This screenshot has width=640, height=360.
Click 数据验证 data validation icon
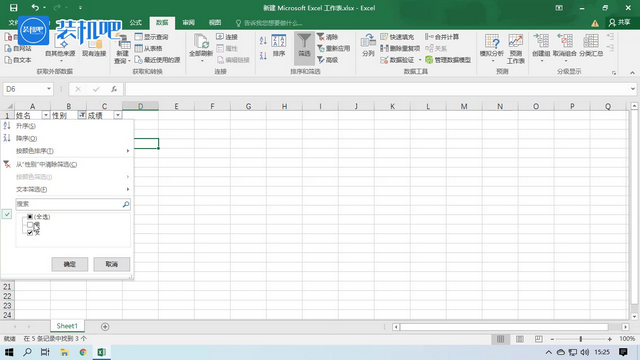pos(397,60)
